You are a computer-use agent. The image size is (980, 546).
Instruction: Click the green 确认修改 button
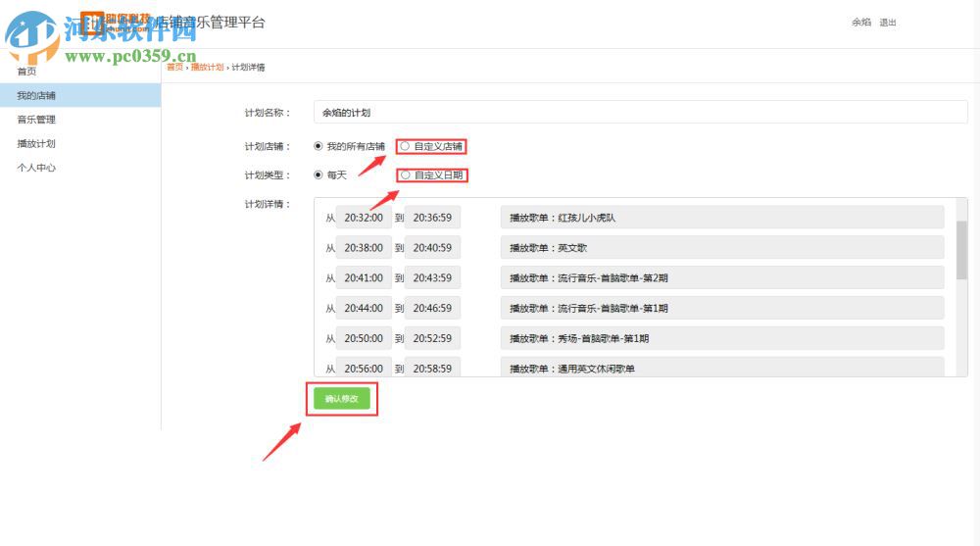[342, 398]
